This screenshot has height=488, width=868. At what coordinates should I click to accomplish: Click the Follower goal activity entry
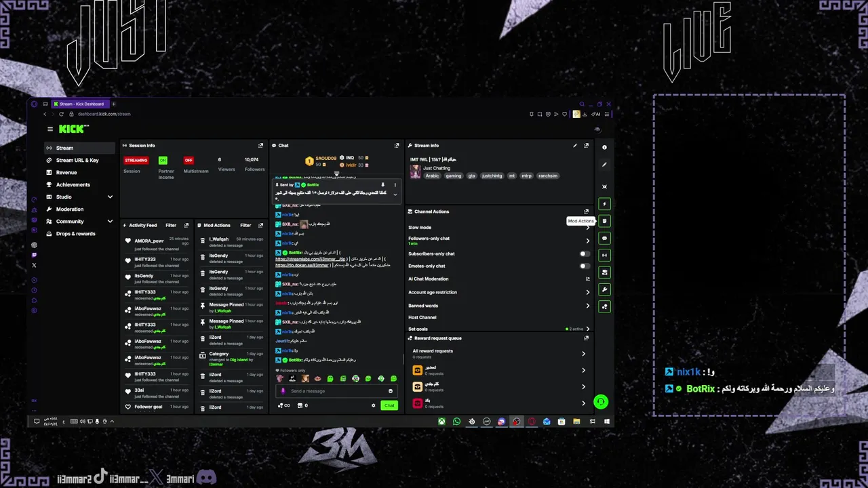(x=157, y=407)
